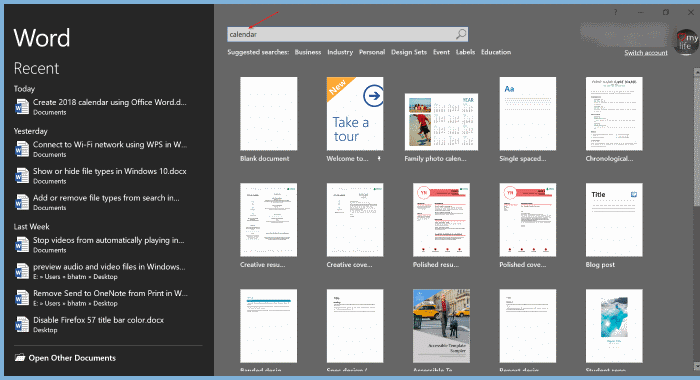This screenshot has width=700, height=380.
Task: Click the template list scroll down arrow
Action: point(697,366)
